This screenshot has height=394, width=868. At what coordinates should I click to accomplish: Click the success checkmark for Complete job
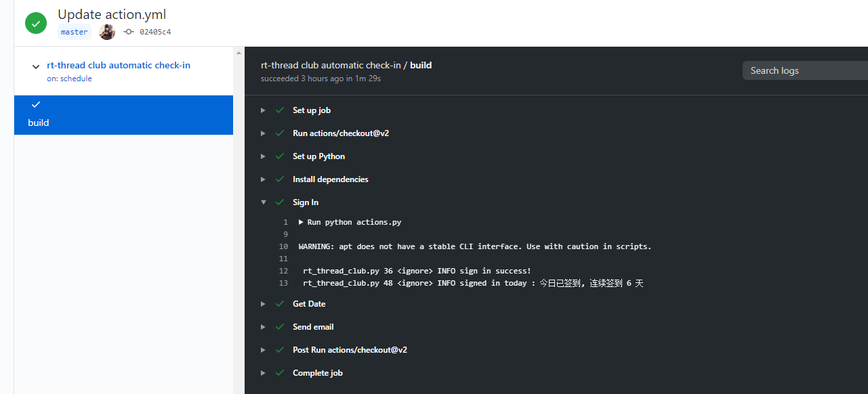[x=280, y=373]
